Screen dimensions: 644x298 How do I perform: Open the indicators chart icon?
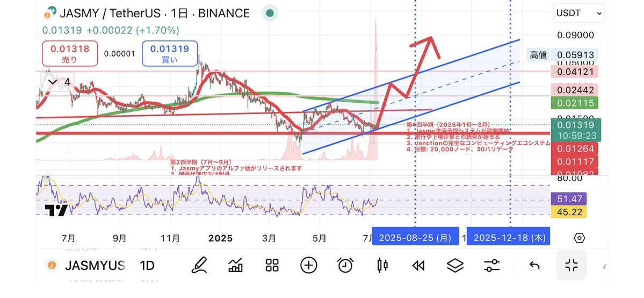point(235,265)
